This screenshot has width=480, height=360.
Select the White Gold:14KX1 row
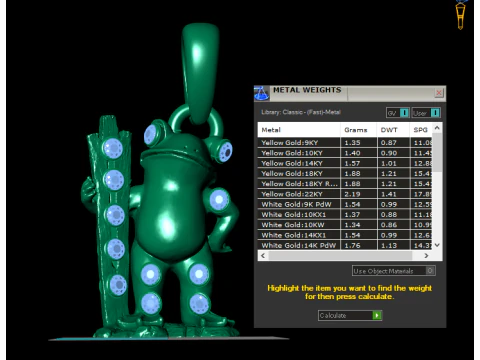click(345, 235)
